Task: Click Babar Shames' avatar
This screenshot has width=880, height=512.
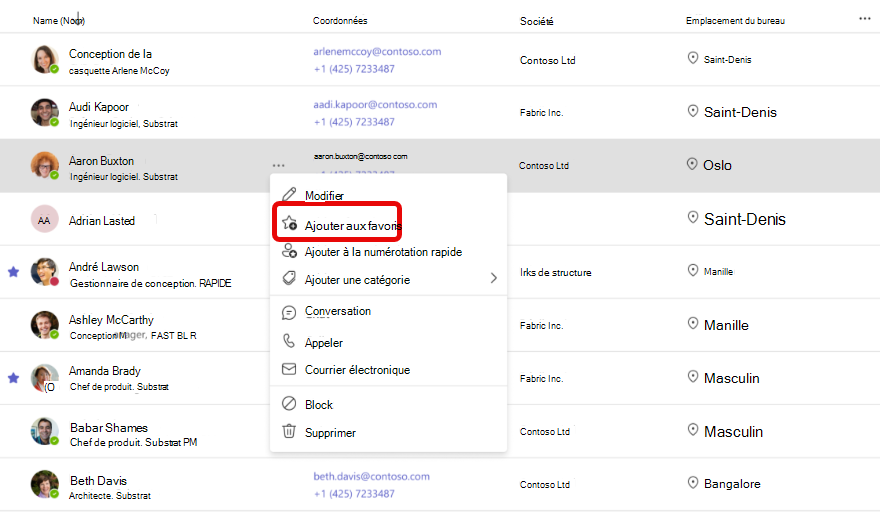Action: click(44, 431)
